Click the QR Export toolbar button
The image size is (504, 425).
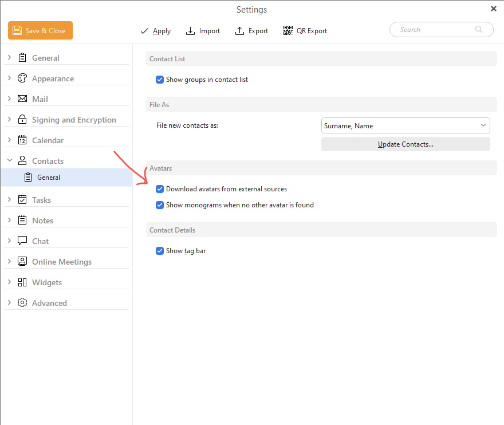tap(305, 31)
